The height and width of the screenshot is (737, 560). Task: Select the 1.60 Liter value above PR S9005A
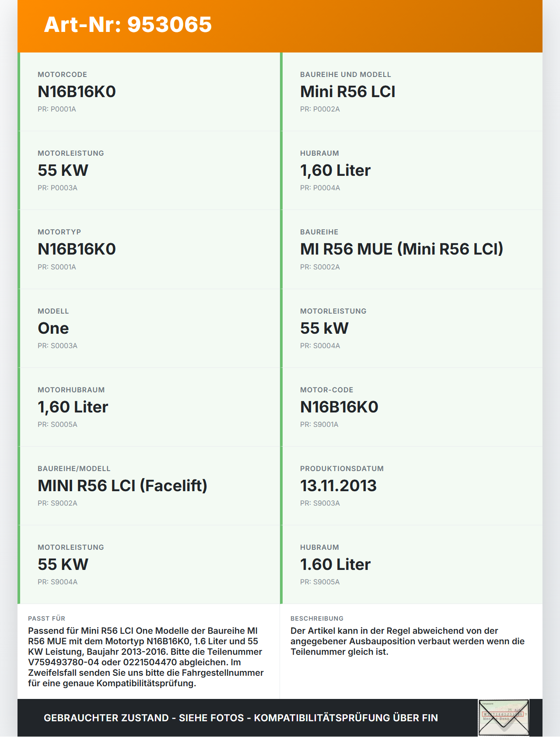pos(335,565)
